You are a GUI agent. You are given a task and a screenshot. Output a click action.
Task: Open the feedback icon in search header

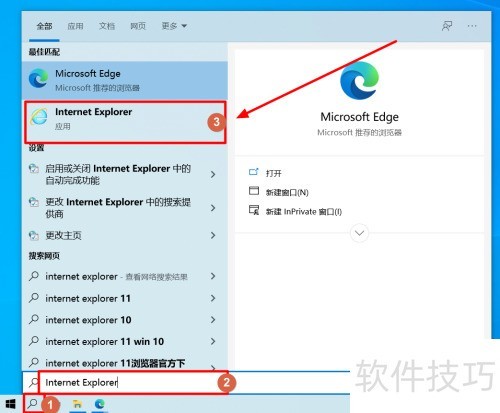click(447, 26)
